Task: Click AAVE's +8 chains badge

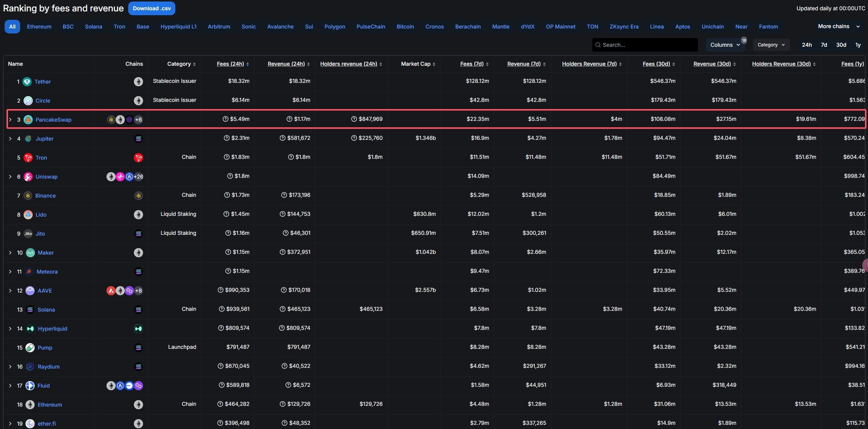Action: [x=138, y=291]
